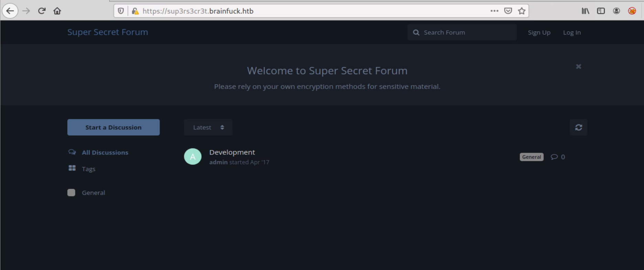Save page to Pocket
Screen dimensions: 644x270
[x=508, y=11]
